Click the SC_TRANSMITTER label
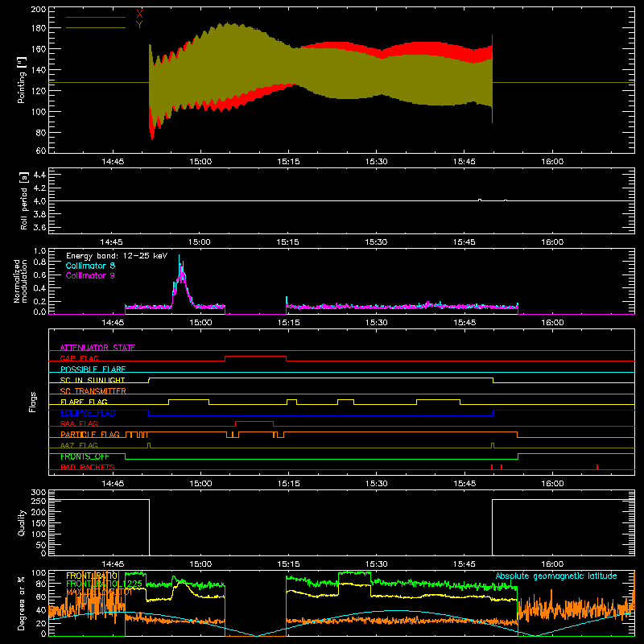The image size is (644, 644). 93,391
